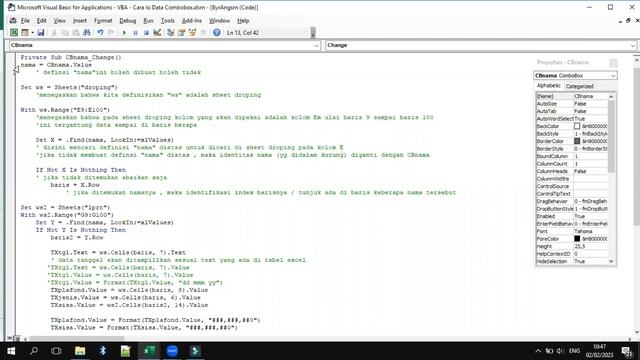Image resolution: width=640 pixels, height=360 pixels.
Task: Open the Help menu
Action: coord(243,20)
